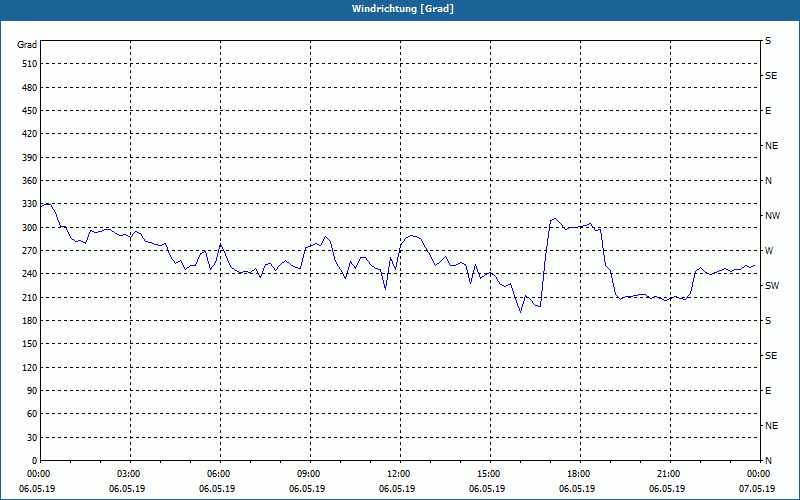Select the '450' y-axis value
The height and width of the screenshot is (500, 800).
30,111
